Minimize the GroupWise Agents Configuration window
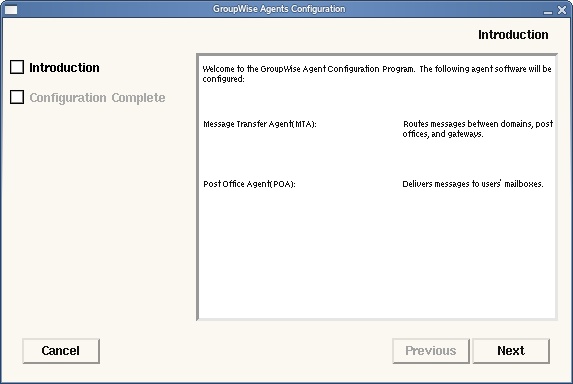Image resolution: width=573 pixels, height=384 pixels. tap(547, 11)
